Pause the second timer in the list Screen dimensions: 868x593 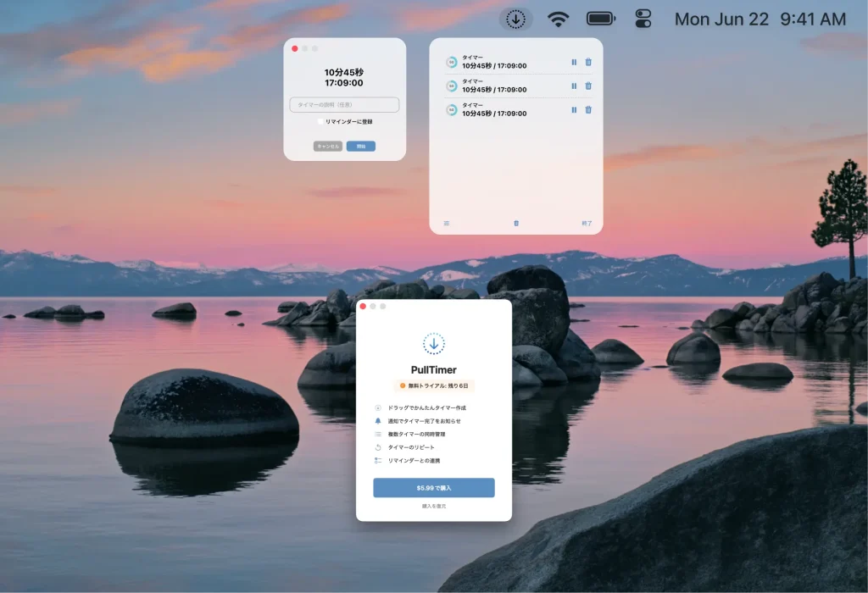574,86
